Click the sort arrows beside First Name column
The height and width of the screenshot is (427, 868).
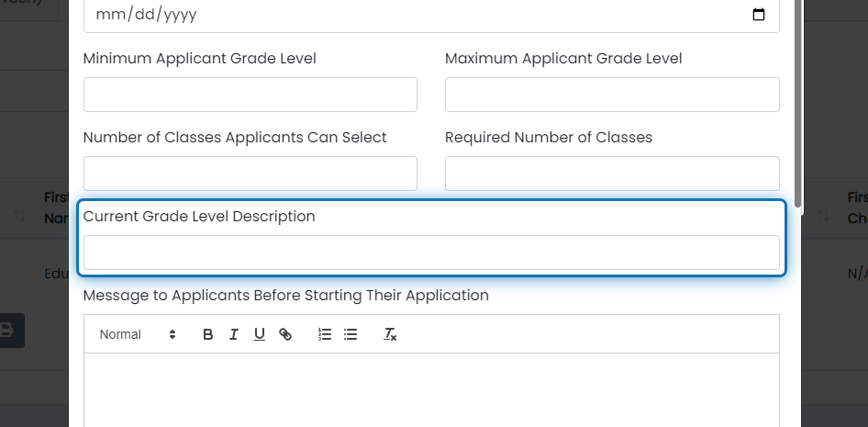tap(19, 216)
